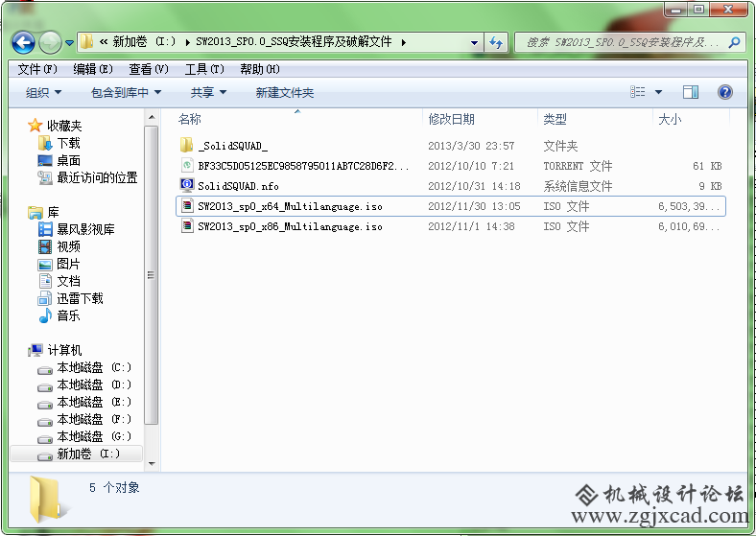Open 本地磁盘 (C:) drive
The height and width of the screenshot is (536, 756).
[93, 368]
